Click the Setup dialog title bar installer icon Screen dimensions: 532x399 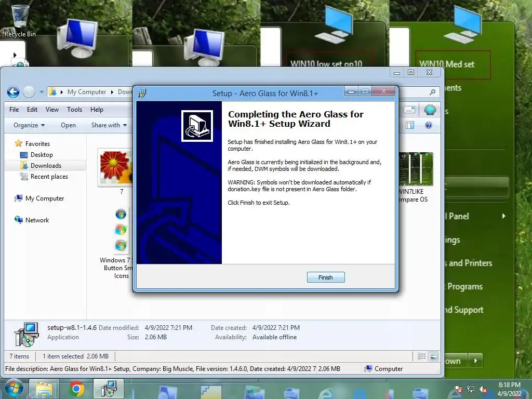coord(142,93)
